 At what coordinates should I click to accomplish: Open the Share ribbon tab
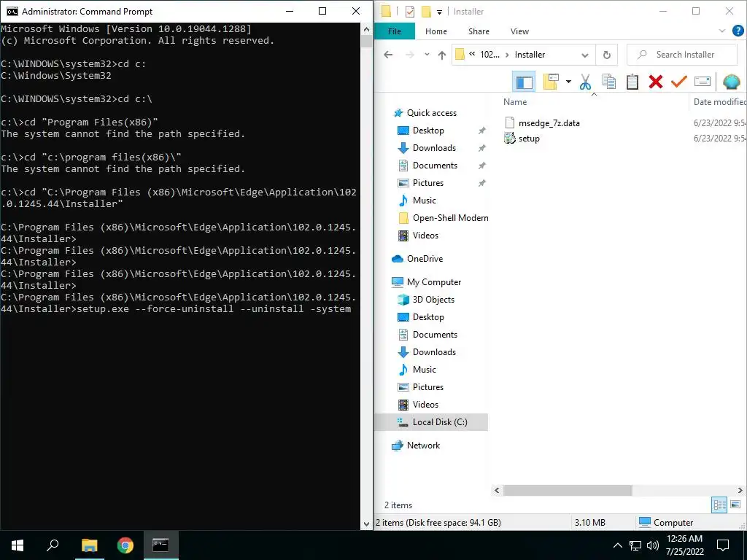tap(479, 31)
